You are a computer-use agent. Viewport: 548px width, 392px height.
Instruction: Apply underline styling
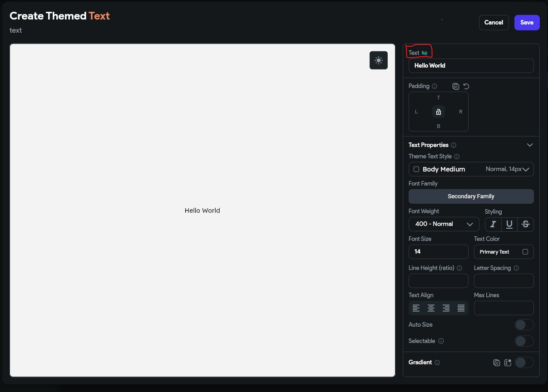509,224
